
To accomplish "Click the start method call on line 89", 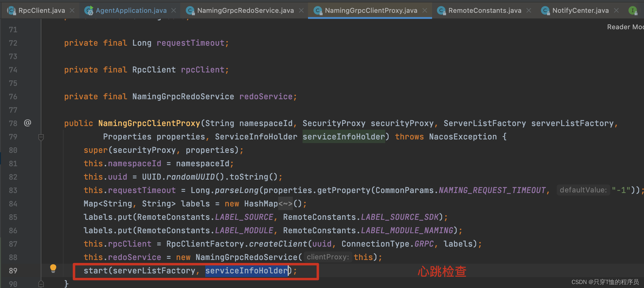I will 95,271.
